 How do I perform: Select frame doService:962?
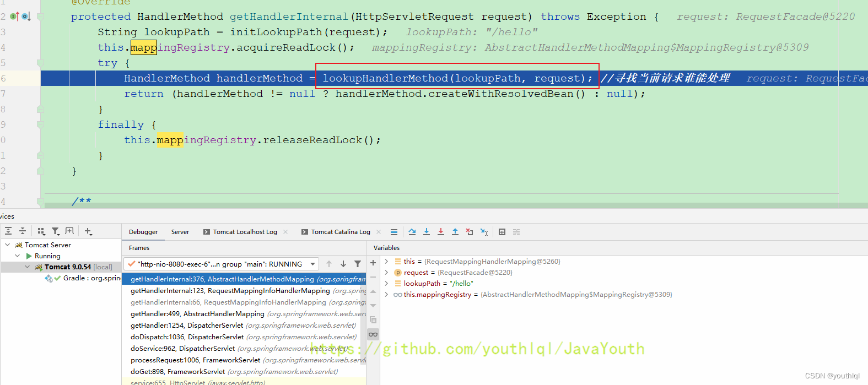pyautogui.click(x=244, y=348)
